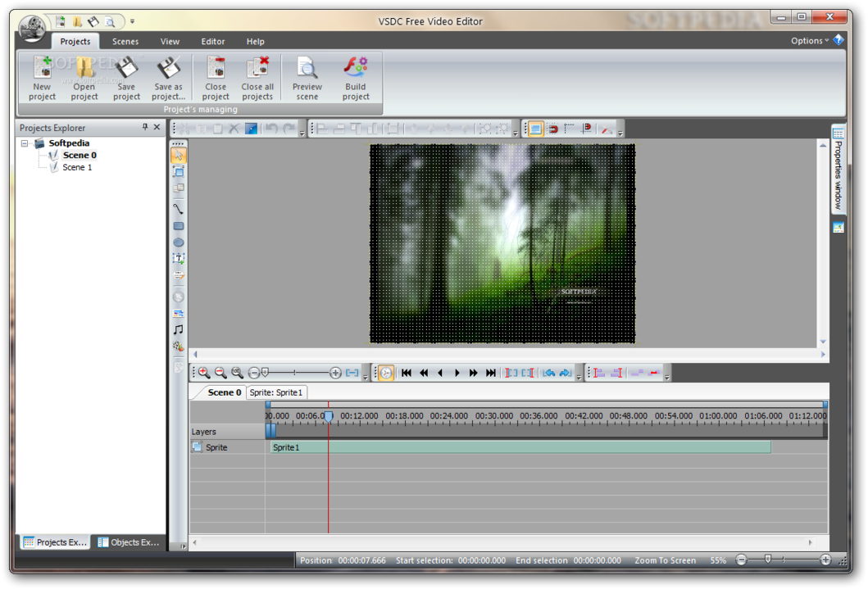Click the set start selection marker icon
This screenshot has width=868, height=589.
click(x=511, y=373)
